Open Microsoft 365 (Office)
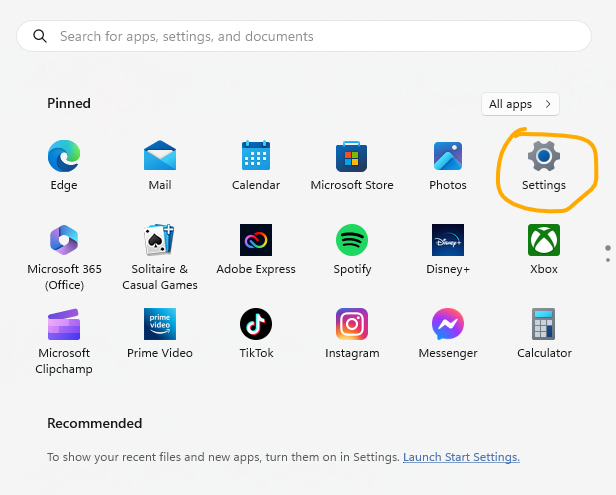Screen dimensions: 616x495 (64, 257)
